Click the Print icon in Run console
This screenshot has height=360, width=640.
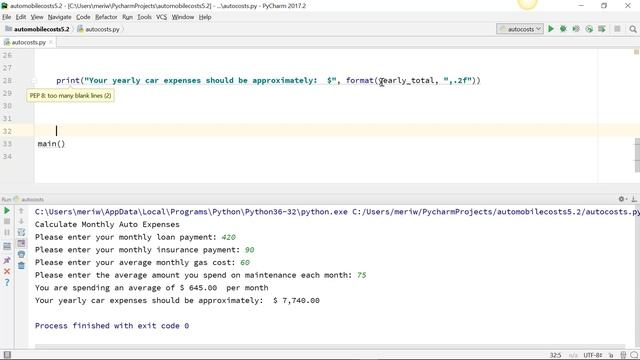21,254
